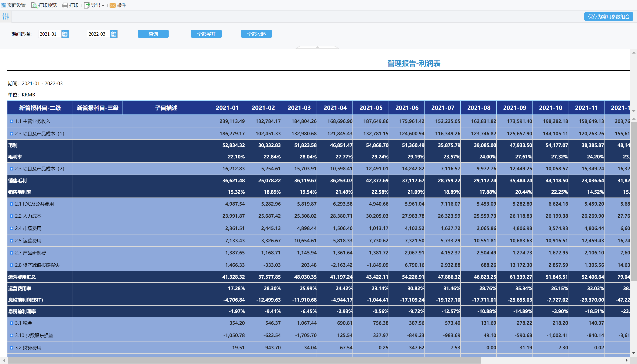Screen dimensions: 637x364
Task: Expand the 2.7 产品研制费 row
Action: click(x=11, y=253)
